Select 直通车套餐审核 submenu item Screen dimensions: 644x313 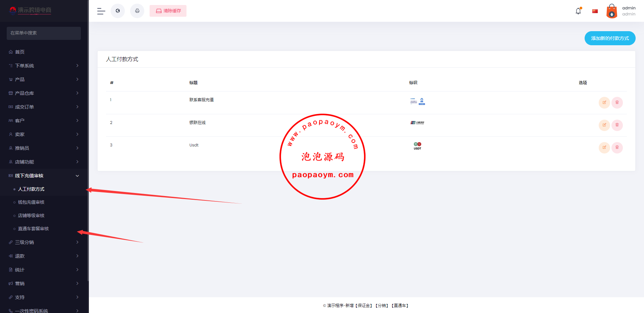(33, 229)
